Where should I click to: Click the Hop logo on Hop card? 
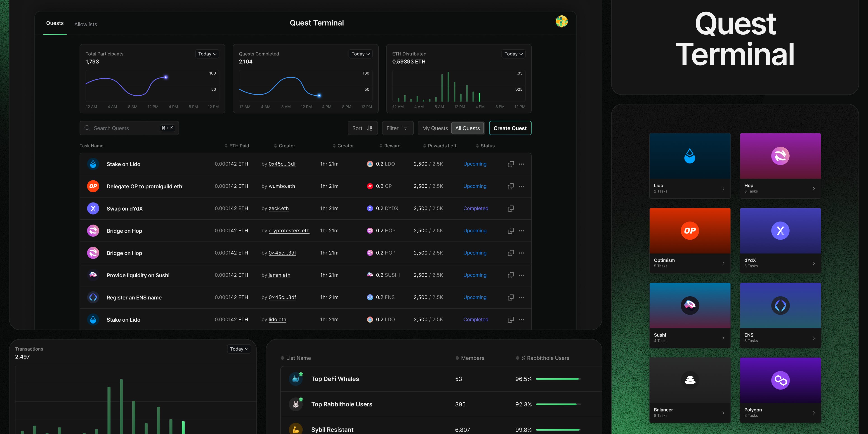780,156
